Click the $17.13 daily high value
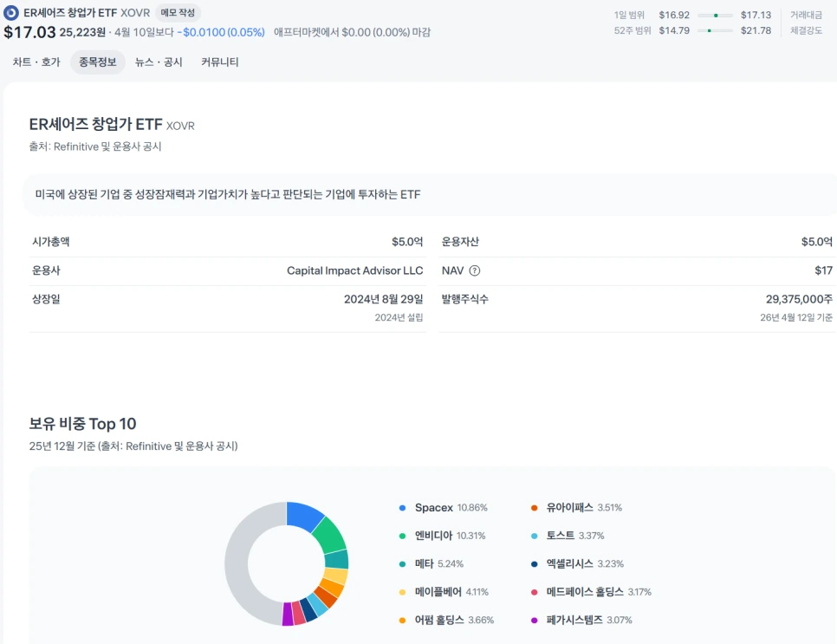837x644 pixels. coord(756,16)
